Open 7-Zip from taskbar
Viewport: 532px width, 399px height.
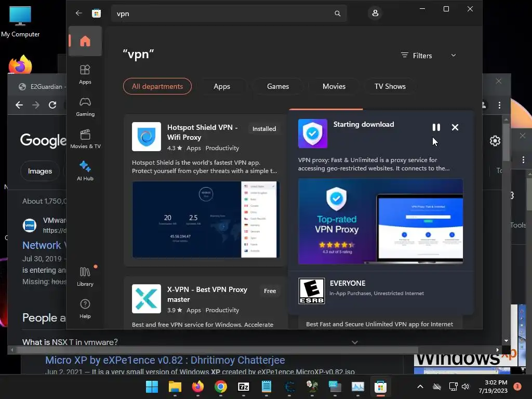244,387
